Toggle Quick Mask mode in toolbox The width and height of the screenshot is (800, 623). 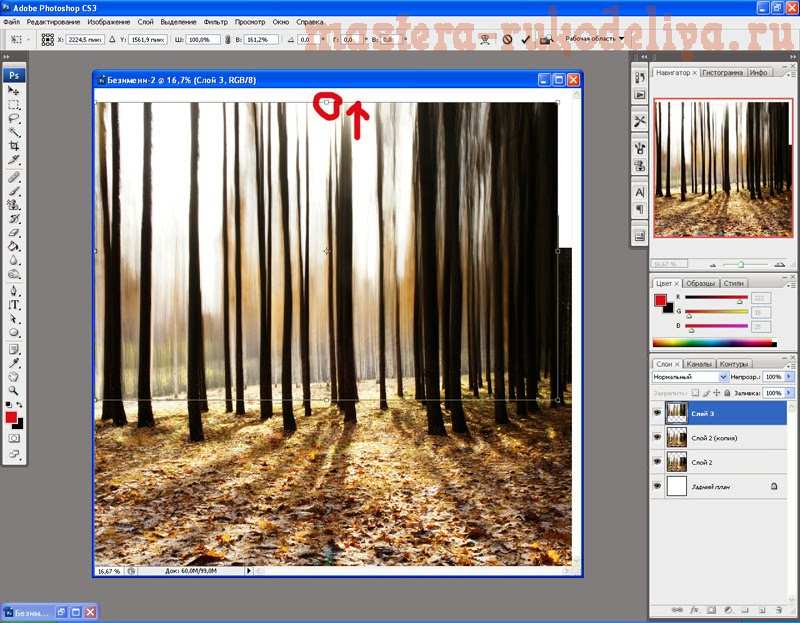point(14,438)
